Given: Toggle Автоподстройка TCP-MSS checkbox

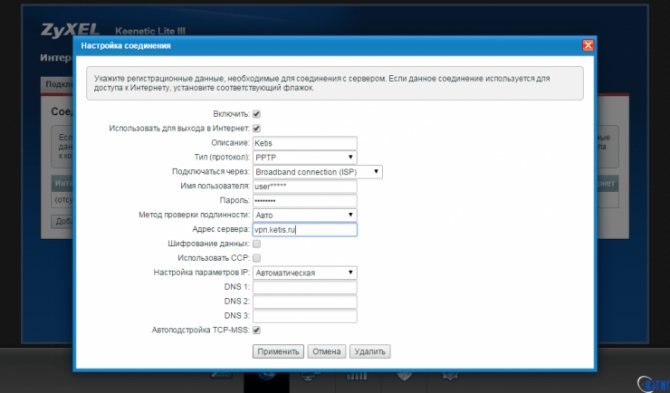Looking at the screenshot, I should [x=256, y=330].
